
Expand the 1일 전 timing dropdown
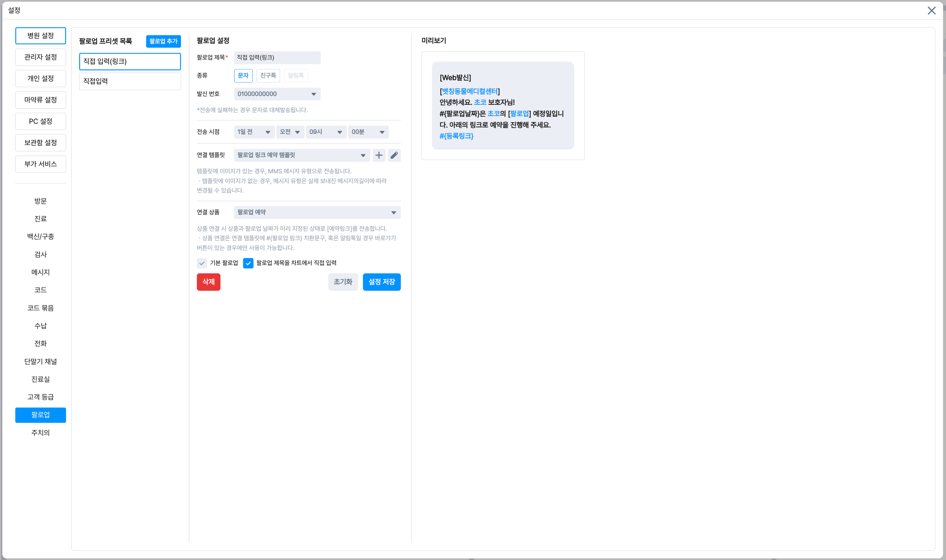coord(254,132)
